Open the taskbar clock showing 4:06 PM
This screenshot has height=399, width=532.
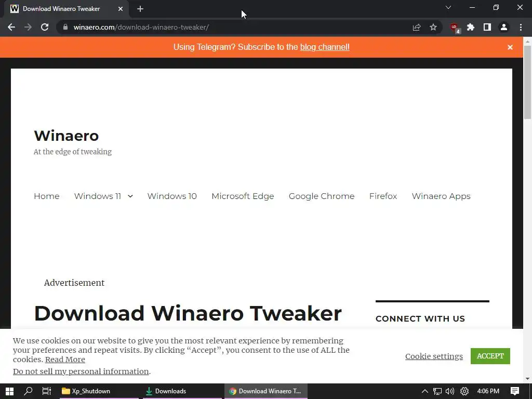[x=488, y=391]
